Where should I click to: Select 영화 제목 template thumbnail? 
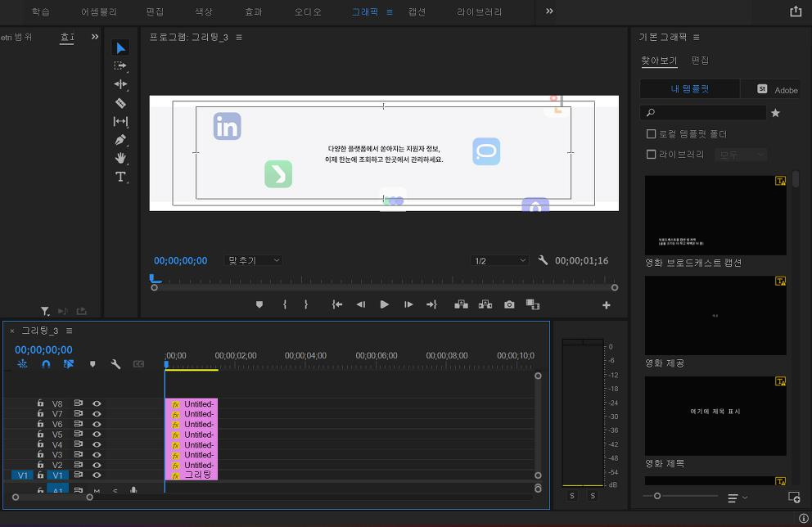715,417
